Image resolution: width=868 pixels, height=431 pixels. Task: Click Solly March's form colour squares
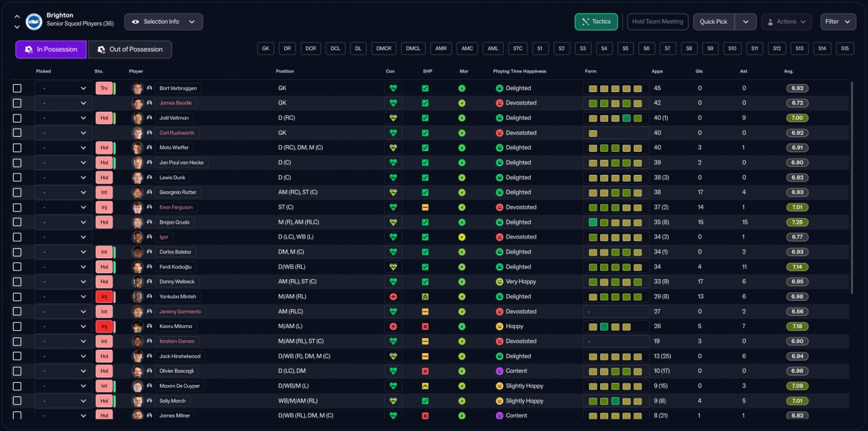(x=616, y=401)
